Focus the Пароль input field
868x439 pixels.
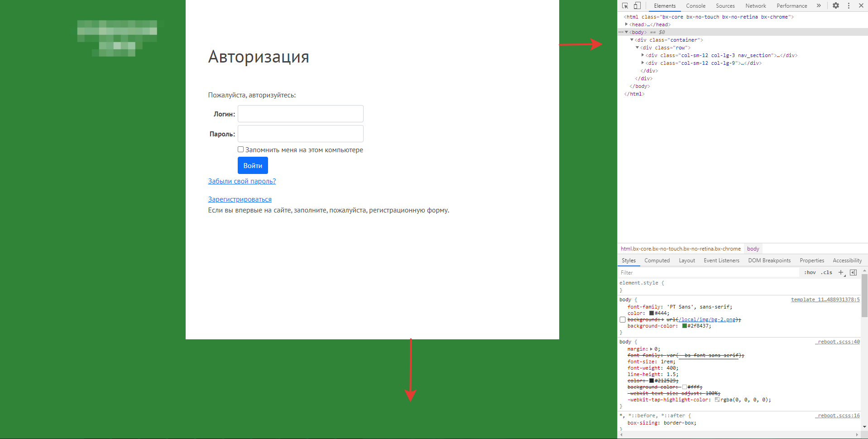click(301, 134)
